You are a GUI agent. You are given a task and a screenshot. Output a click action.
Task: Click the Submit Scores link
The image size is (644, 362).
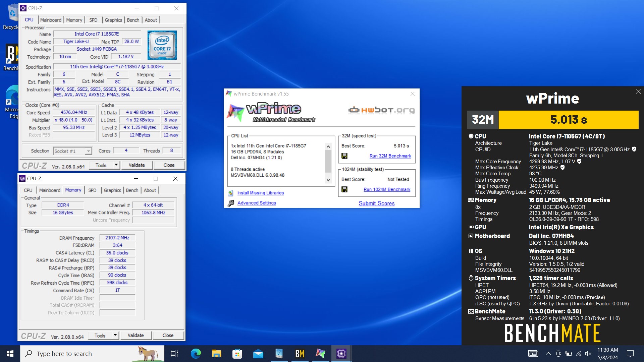click(376, 203)
